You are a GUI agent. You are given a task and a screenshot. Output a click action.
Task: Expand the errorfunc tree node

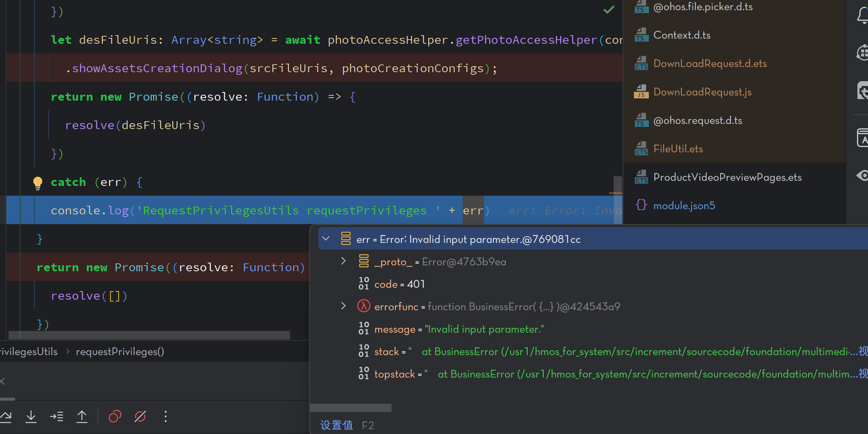(343, 306)
